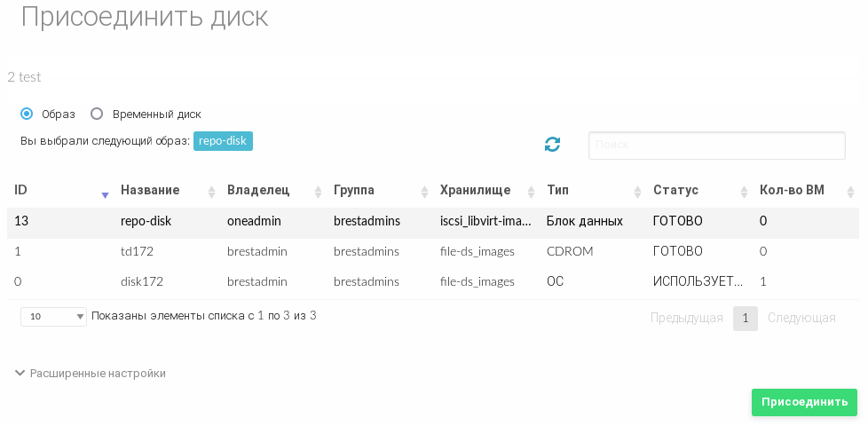Click the green refresh icon
The image size is (868, 426).
[x=552, y=144]
